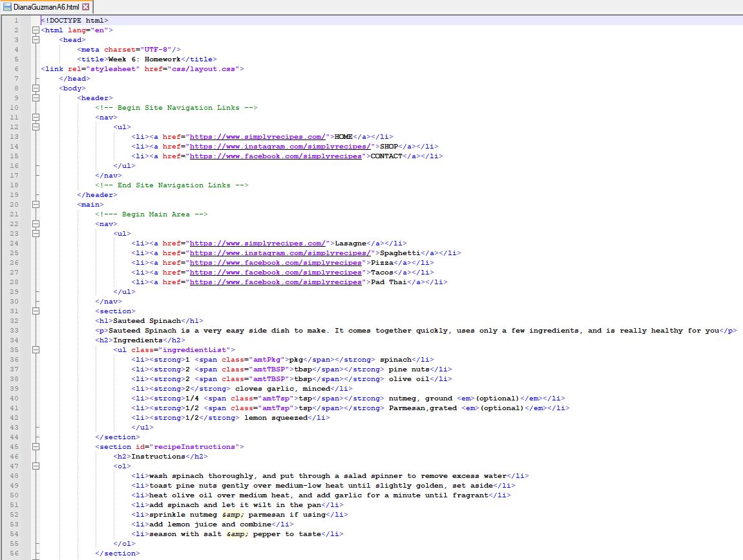Viewport: 743px width, 560px height.
Task: Click the simplyrecipes.com URL in the HOME link
Action: (x=258, y=136)
